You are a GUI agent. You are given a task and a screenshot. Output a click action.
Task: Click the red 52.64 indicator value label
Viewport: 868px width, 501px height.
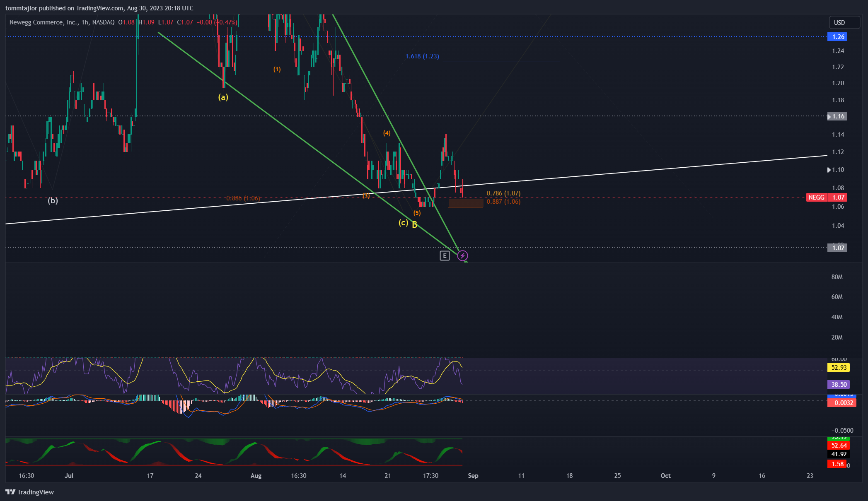839,446
